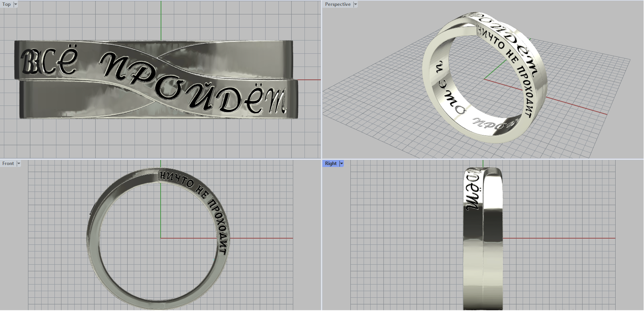
Task: Click the red X axis in Front view
Action: pyautogui.click(x=262, y=238)
